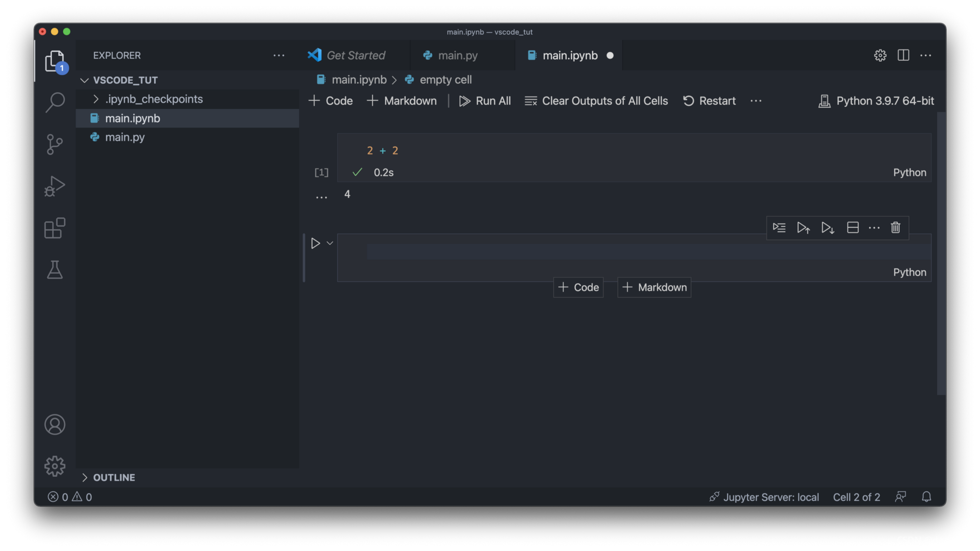The width and height of the screenshot is (980, 551).
Task: Collapse the VSCODE_TUT folder tree
Action: click(84, 80)
